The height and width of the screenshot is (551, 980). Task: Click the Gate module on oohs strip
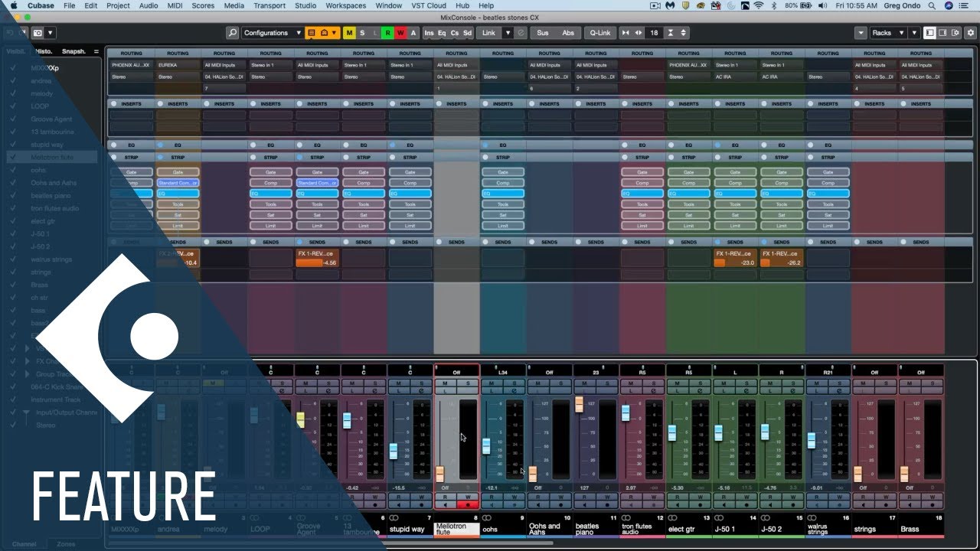tap(503, 172)
